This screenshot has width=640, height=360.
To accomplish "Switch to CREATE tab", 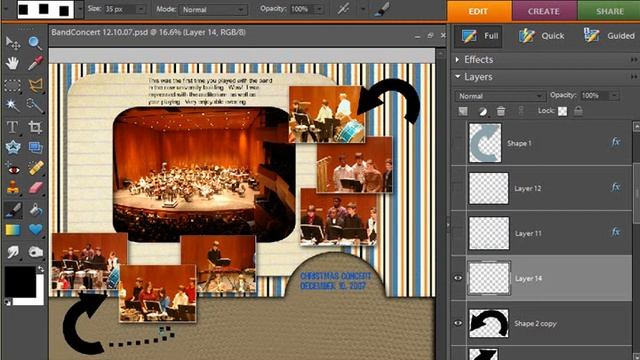I will pyautogui.click(x=544, y=11).
